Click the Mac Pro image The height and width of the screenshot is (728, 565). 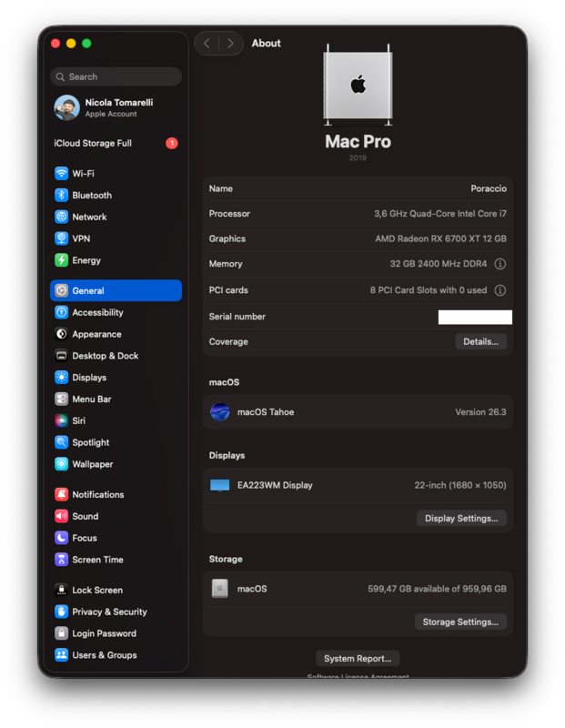(x=358, y=86)
